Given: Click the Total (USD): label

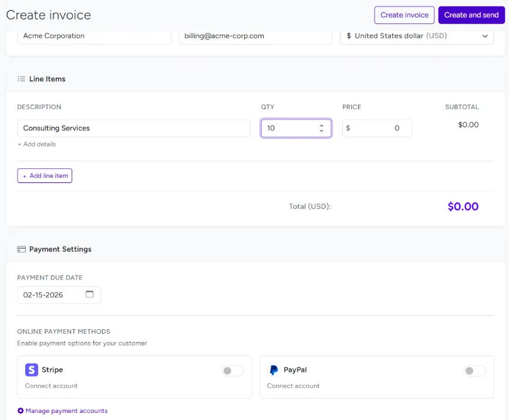Looking at the screenshot, I should [x=310, y=206].
